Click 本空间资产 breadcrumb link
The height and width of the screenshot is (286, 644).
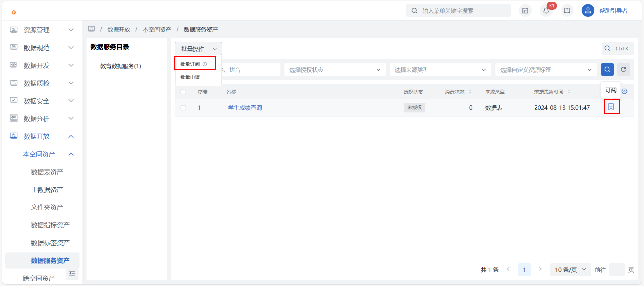click(157, 30)
